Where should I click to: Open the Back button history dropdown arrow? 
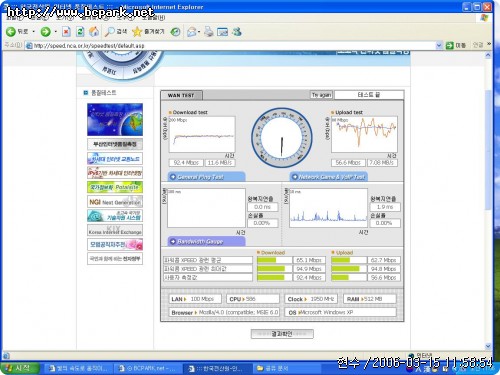point(34,32)
